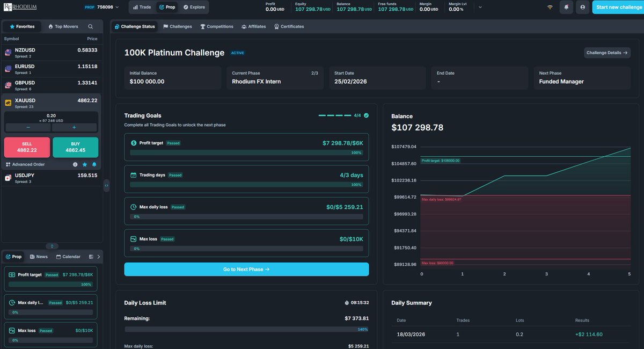Viewport: 644px width, 349px height.
Task: Select EURUSD price 1.15118
Action: tap(87, 67)
